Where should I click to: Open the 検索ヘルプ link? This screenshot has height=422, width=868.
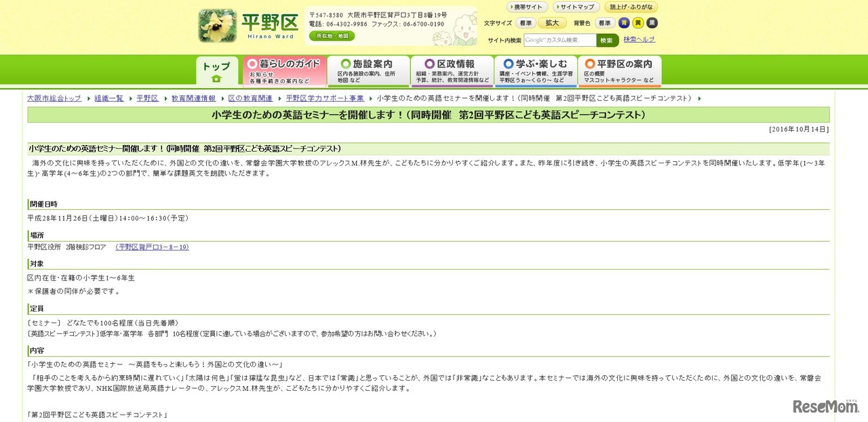click(x=638, y=39)
